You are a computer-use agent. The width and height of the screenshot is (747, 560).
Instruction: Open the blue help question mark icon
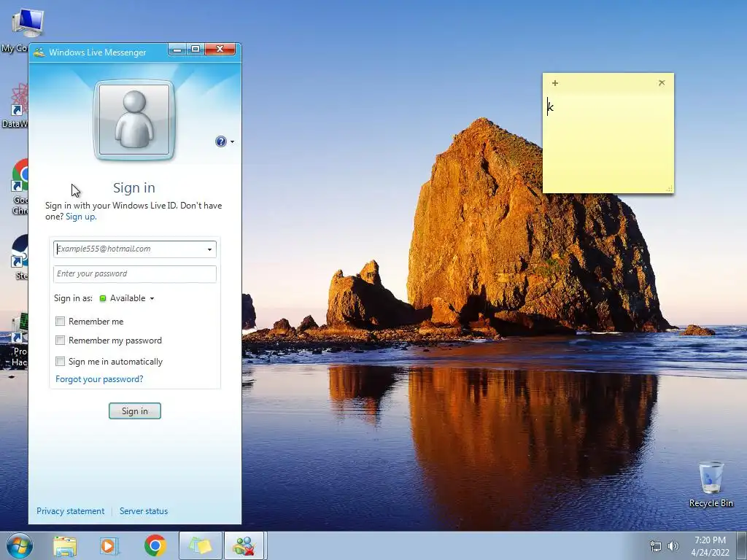pyautogui.click(x=220, y=141)
